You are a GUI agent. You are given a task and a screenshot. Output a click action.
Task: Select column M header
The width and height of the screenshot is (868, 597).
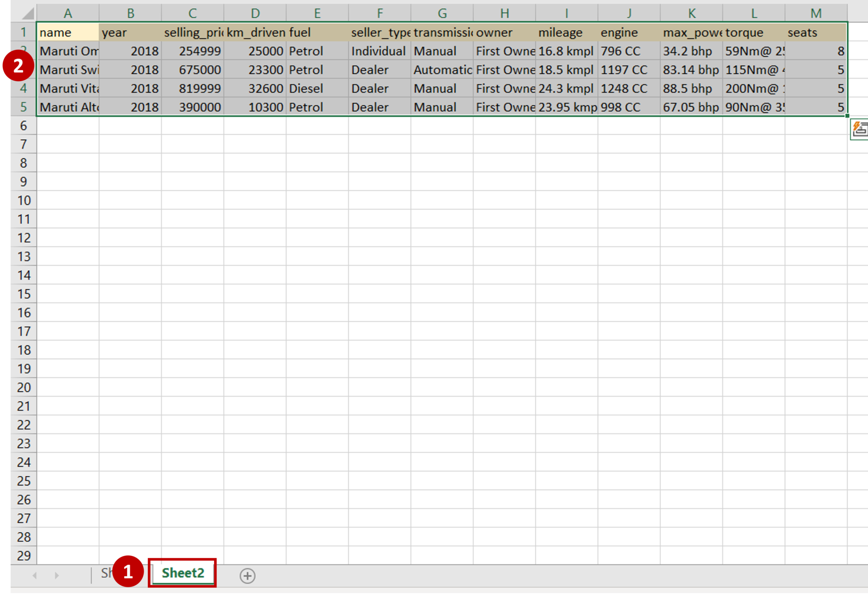816,13
